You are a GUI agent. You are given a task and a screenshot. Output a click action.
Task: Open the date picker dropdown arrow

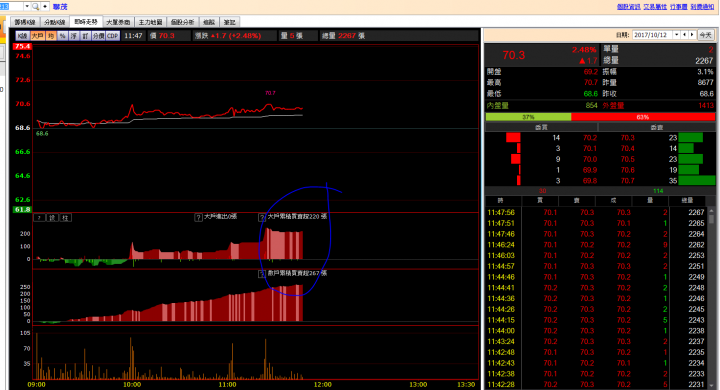676,35
